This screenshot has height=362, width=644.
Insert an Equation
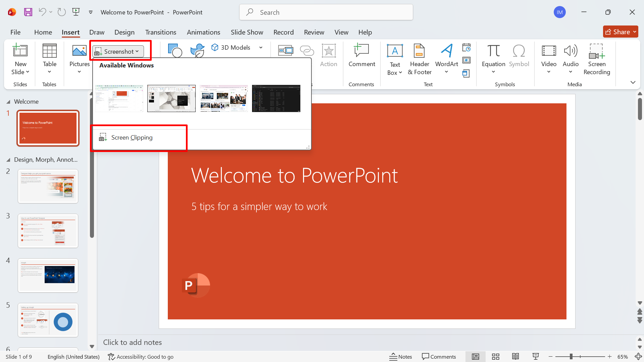tap(493, 60)
